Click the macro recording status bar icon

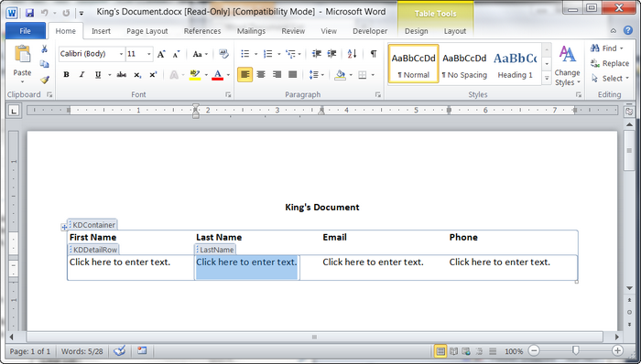[142, 350]
